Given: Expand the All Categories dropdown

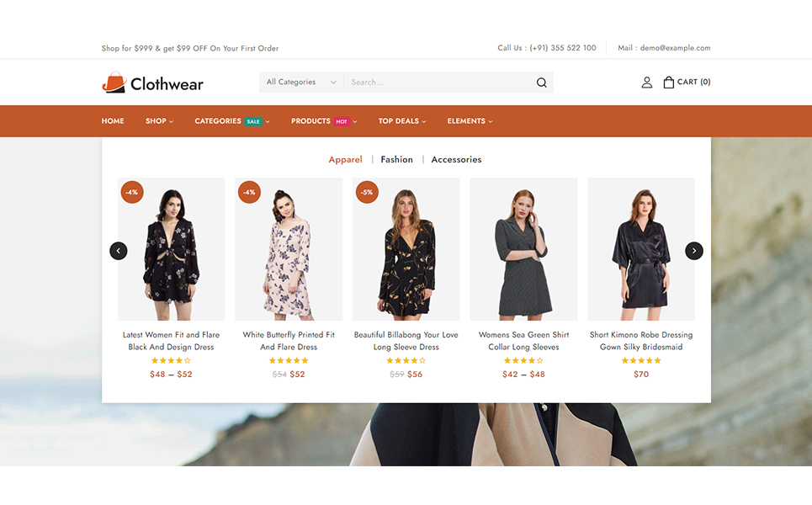Looking at the screenshot, I should pyautogui.click(x=301, y=82).
